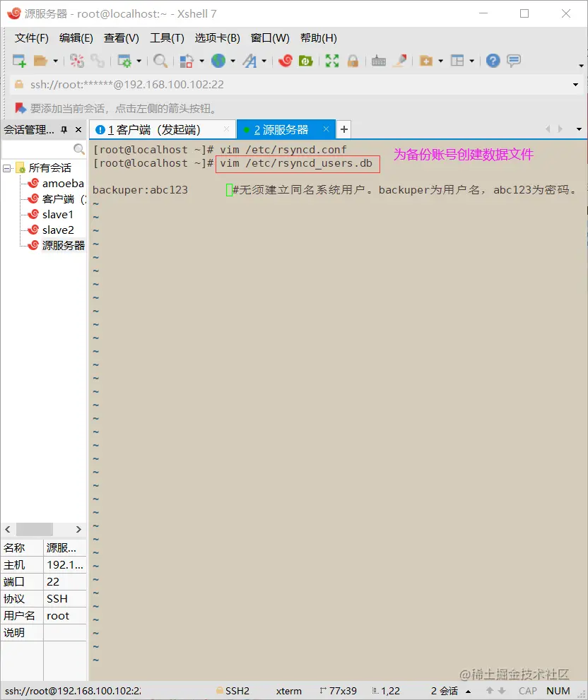Launch Xftp with the red swirl icon

coord(285,61)
